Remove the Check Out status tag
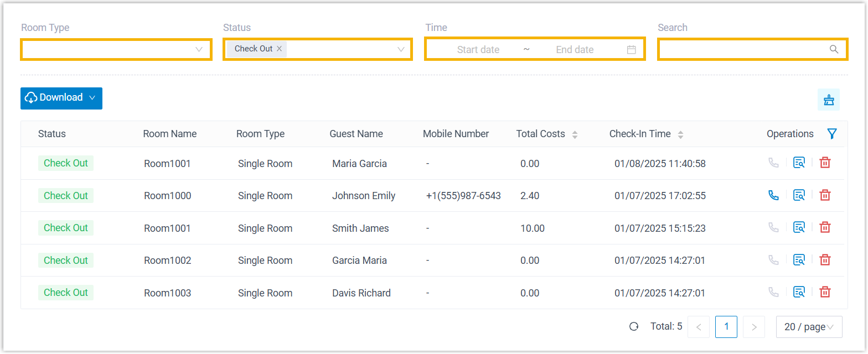 click(280, 49)
